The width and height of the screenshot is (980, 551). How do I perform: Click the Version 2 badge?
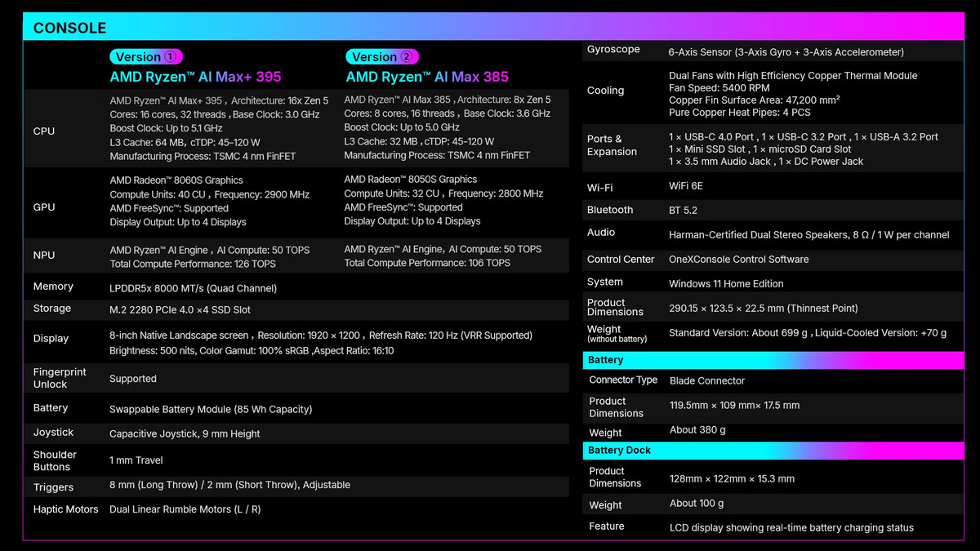(382, 57)
